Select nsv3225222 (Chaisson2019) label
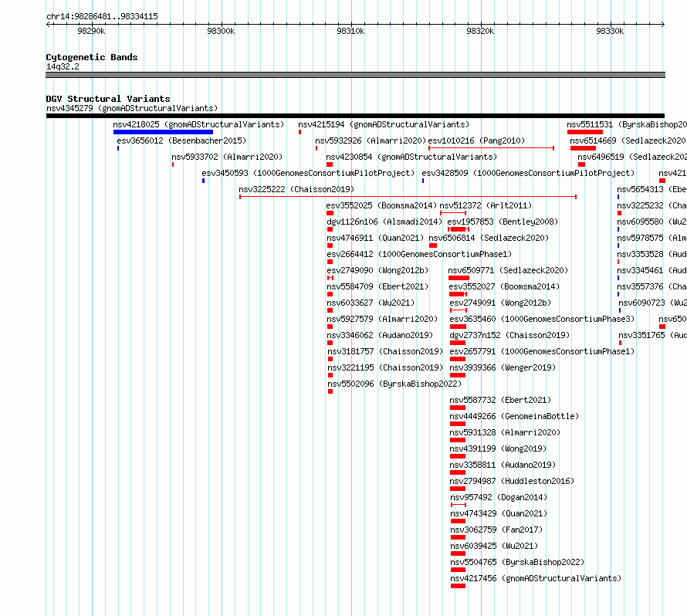Image resolution: width=687 pixels, height=616 pixels. [x=296, y=189]
